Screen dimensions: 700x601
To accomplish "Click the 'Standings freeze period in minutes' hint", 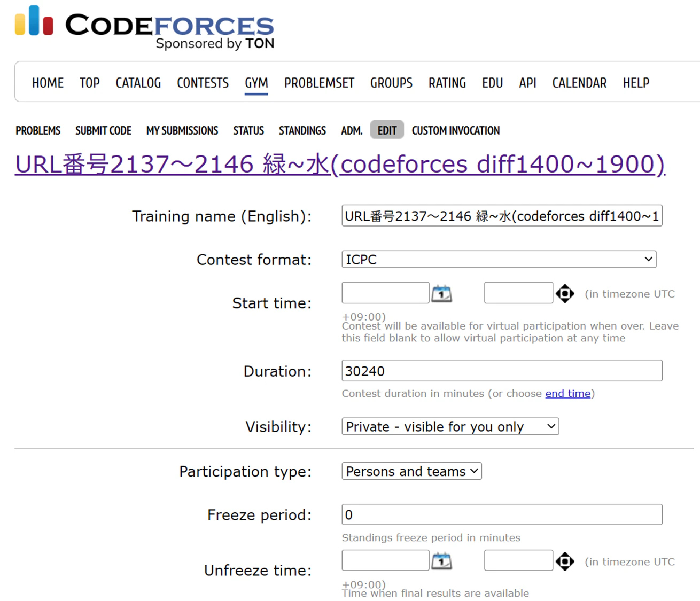I will (x=431, y=538).
